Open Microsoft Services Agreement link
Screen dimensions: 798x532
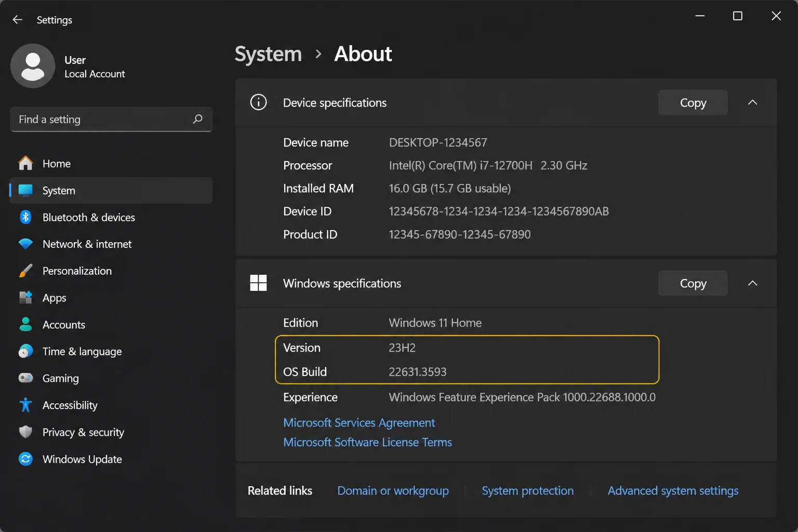(359, 422)
